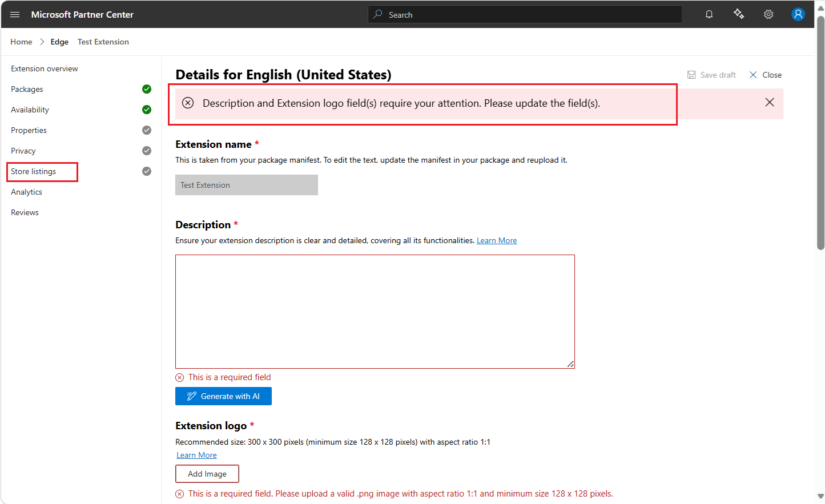The width and height of the screenshot is (825, 504).
Task: Click the Save draft disk icon
Action: tap(691, 75)
